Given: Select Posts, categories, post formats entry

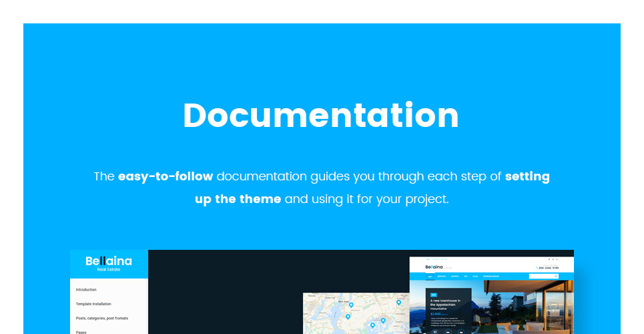Looking at the screenshot, I should coord(102,318).
